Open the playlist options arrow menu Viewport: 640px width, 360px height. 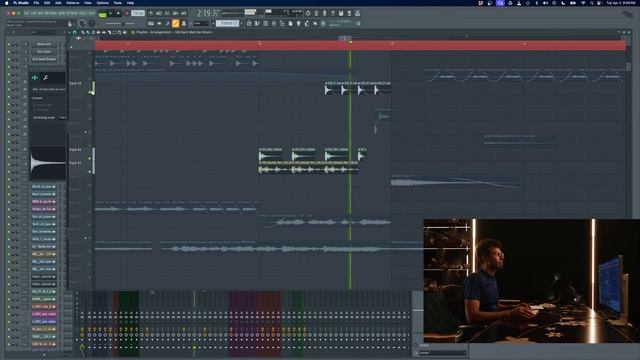(x=69, y=32)
